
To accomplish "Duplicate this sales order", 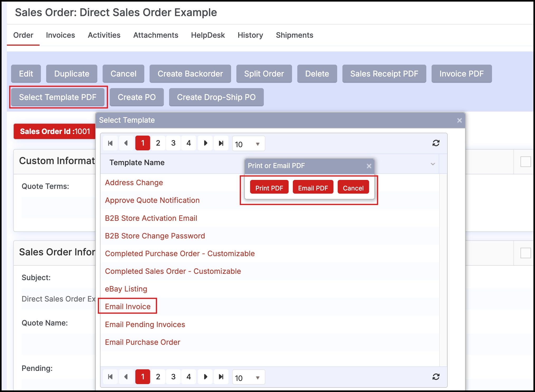I will [71, 74].
